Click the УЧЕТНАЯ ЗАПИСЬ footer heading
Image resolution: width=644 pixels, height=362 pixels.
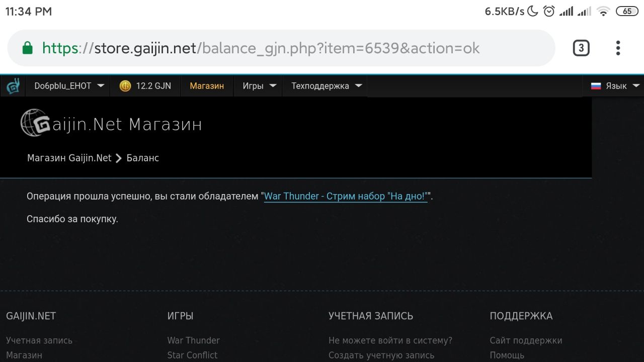click(x=371, y=316)
